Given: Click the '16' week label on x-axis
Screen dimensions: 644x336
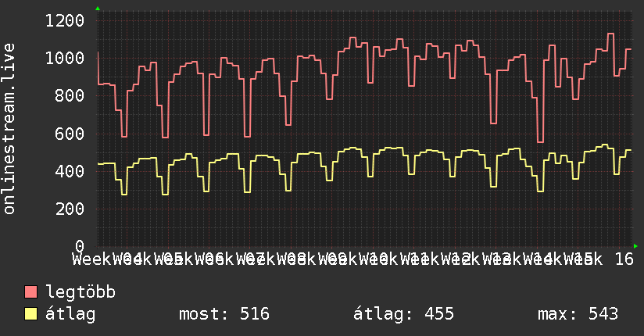Looking at the screenshot, I should [x=624, y=259].
